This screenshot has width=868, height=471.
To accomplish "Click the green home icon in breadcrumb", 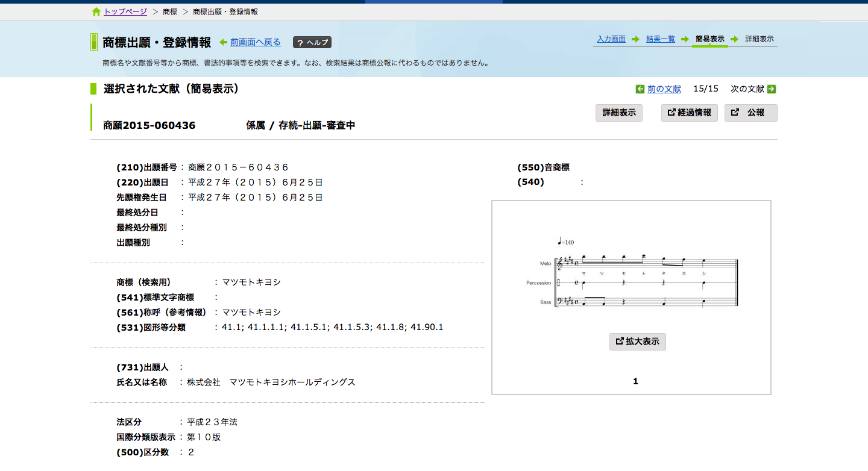I will click(x=96, y=11).
